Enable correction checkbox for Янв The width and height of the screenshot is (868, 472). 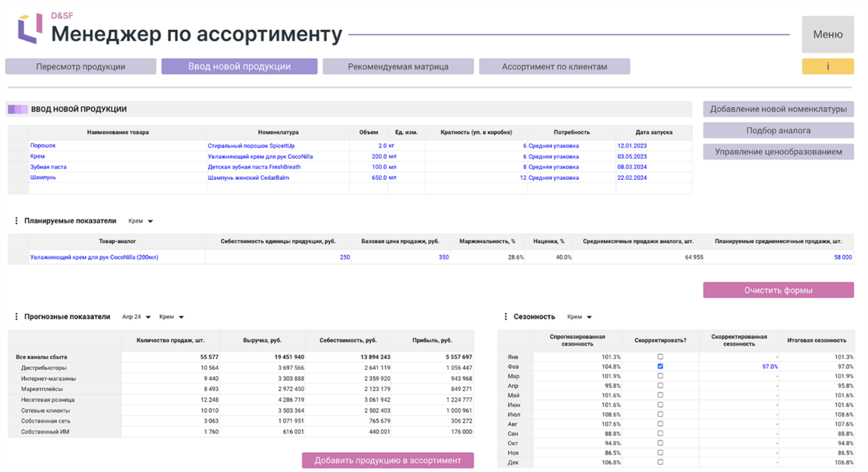[x=660, y=357]
